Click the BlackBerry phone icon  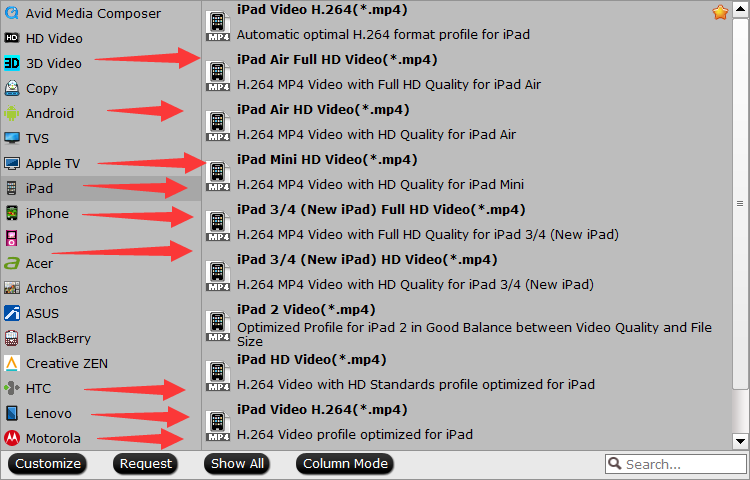click(12, 338)
